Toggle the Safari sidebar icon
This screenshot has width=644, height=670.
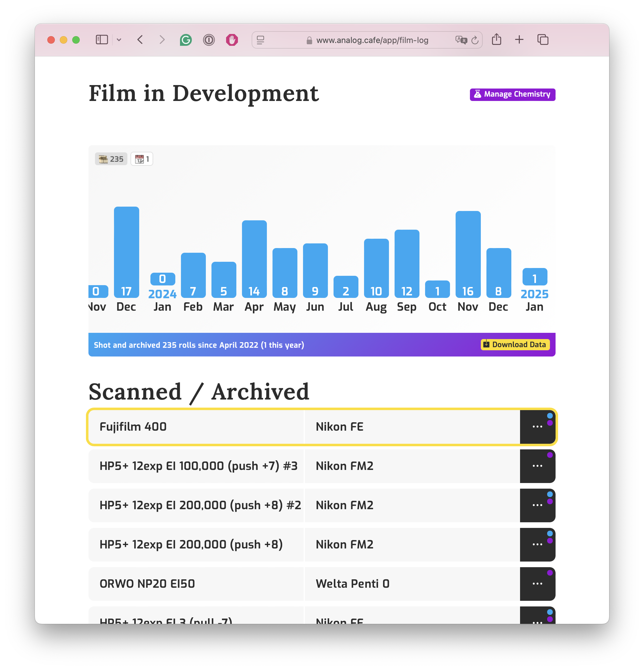click(x=102, y=40)
